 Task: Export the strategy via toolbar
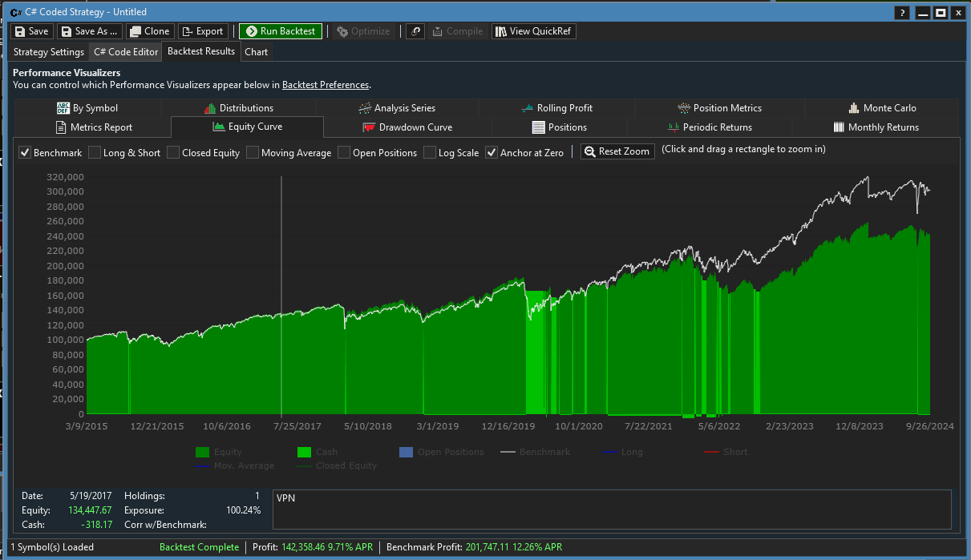pos(203,31)
